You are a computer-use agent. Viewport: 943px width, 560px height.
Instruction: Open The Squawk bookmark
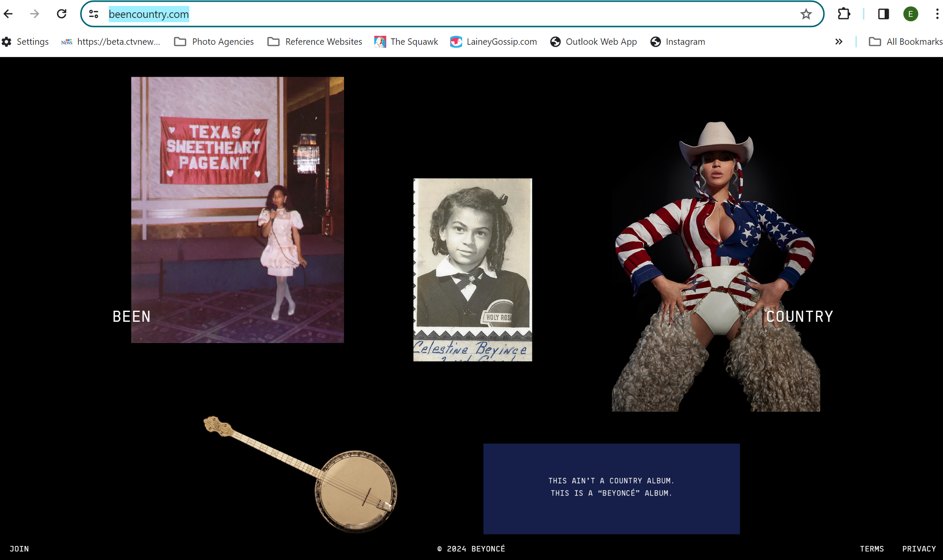click(x=406, y=42)
